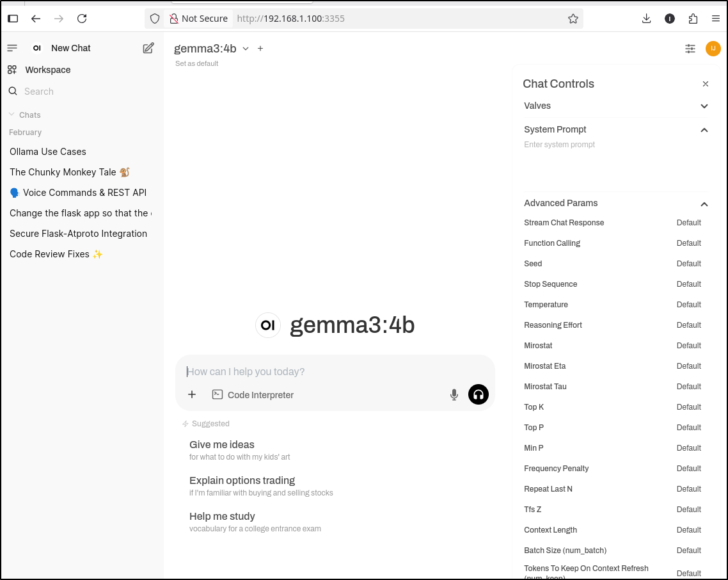Click the microphone voice input icon
Image resolution: width=728 pixels, height=580 pixels.
coord(454,394)
